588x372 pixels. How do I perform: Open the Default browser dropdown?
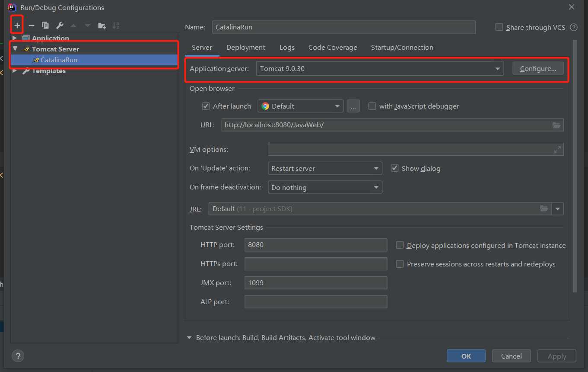(x=300, y=106)
